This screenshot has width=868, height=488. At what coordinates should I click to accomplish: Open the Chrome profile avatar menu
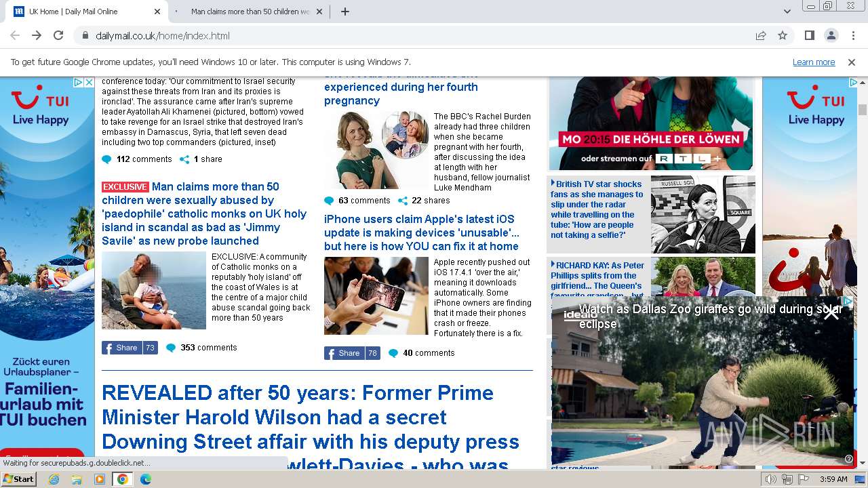tap(831, 36)
